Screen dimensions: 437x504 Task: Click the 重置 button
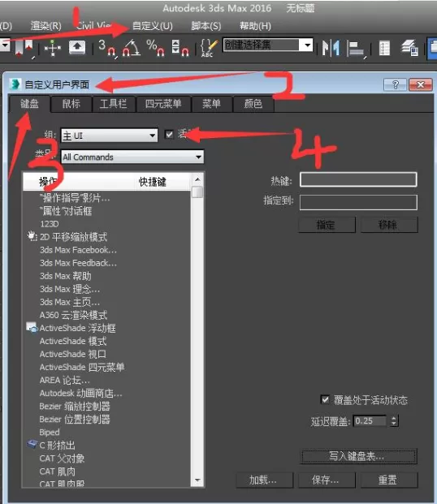(x=389, y=480)
